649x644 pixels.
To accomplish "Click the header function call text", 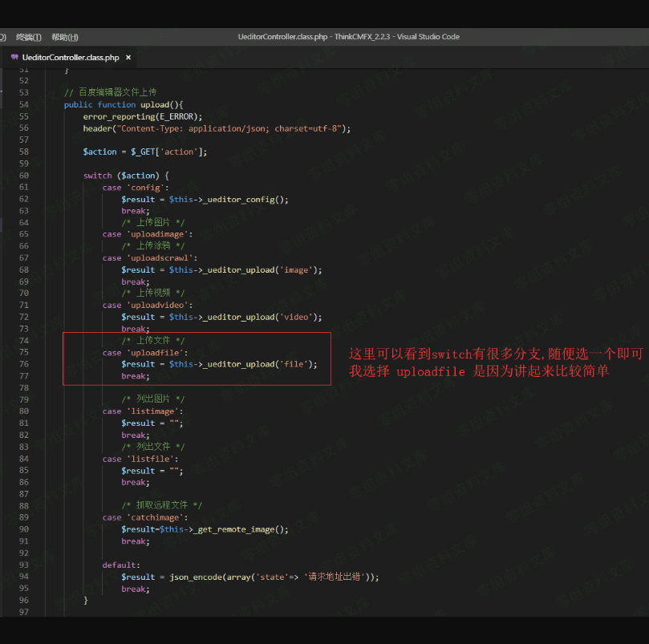I will pos(97,128).
